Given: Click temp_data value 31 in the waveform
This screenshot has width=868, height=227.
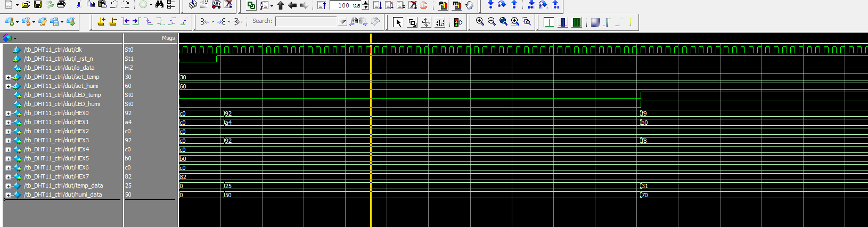Looking at the screenshot, I should 644,186.
